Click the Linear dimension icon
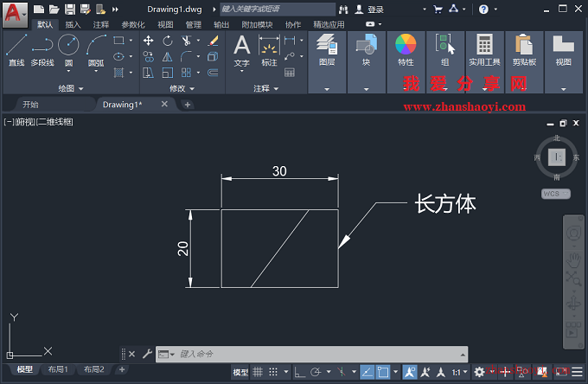Screen dimensions: 588x384 pos(290,41)
